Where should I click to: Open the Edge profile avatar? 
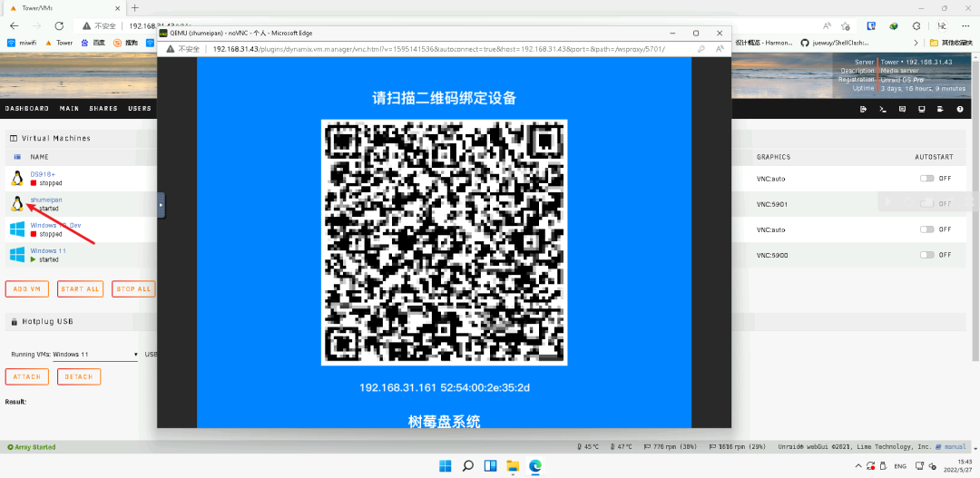tap(941, 26)
